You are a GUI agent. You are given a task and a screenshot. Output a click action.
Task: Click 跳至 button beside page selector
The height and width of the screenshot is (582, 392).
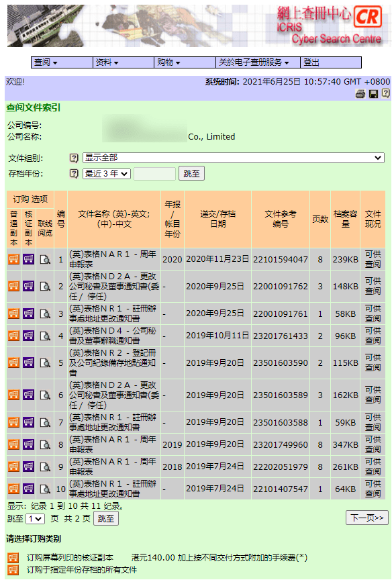[106, 518]
